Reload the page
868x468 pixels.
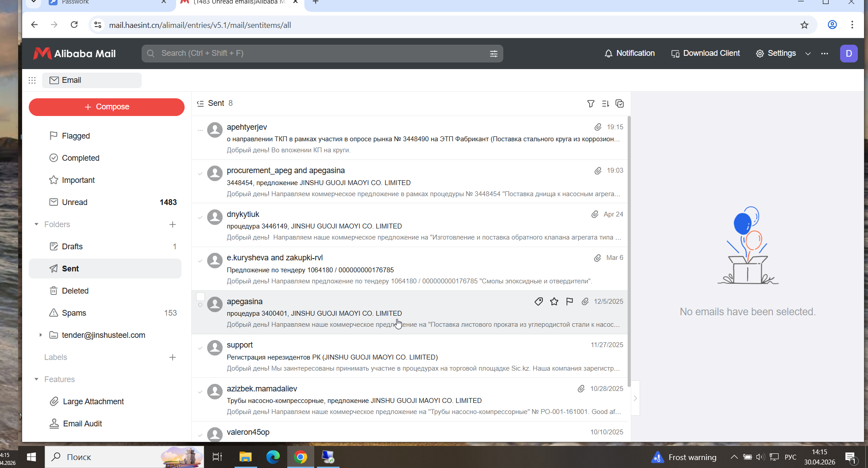coord(74,25)
